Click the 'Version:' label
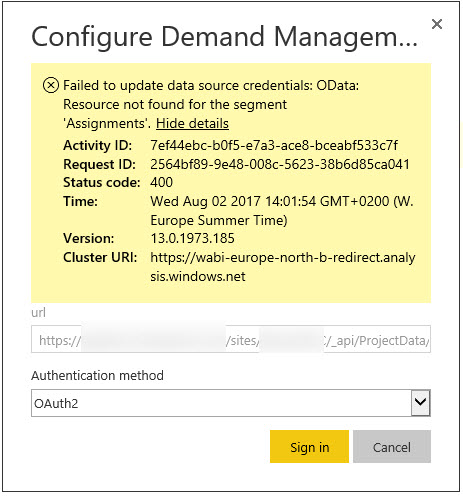 click(88, 238)
